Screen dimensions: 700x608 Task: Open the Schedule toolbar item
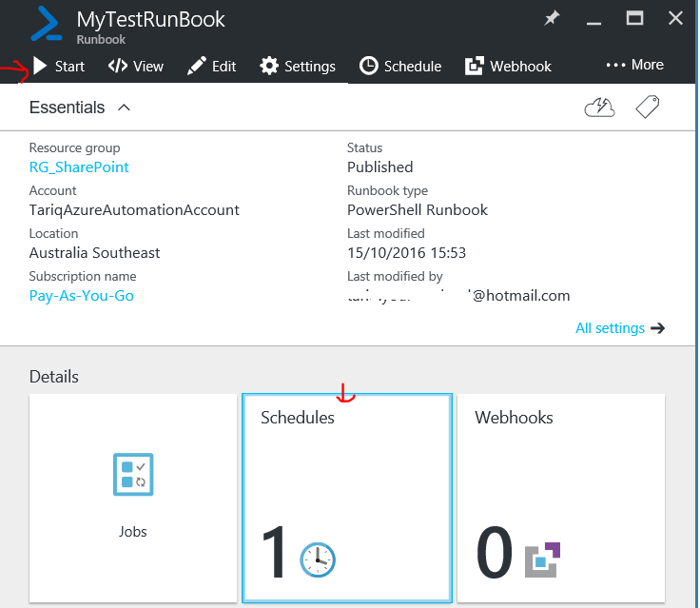click(x=400, y=66)
